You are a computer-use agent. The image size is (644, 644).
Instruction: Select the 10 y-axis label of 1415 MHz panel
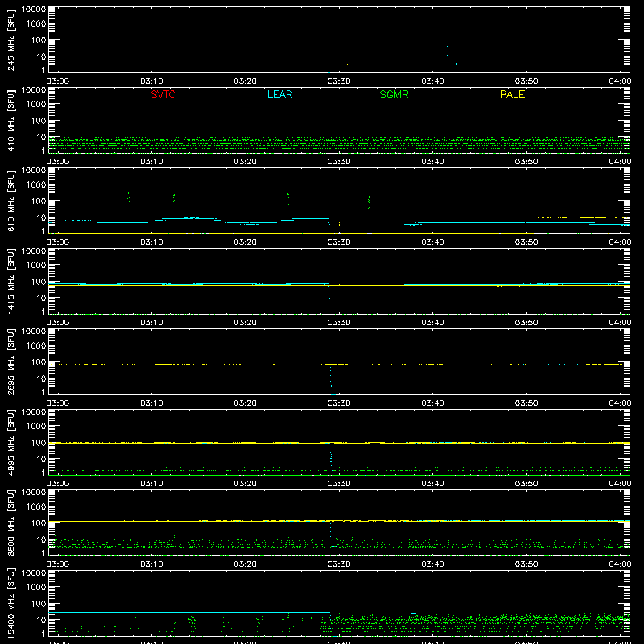(42, 298)
